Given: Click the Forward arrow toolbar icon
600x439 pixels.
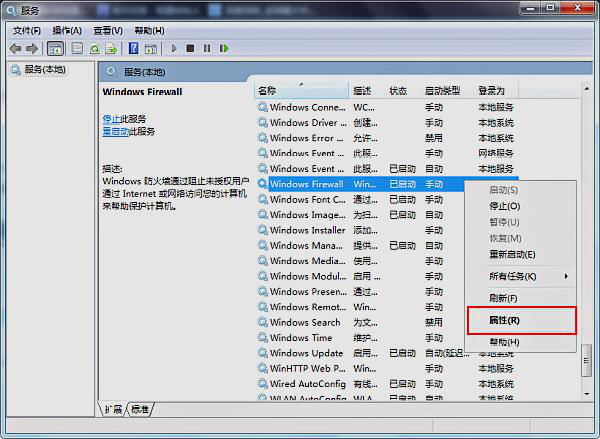Looking at the screenshot, I should coord(32,49).
